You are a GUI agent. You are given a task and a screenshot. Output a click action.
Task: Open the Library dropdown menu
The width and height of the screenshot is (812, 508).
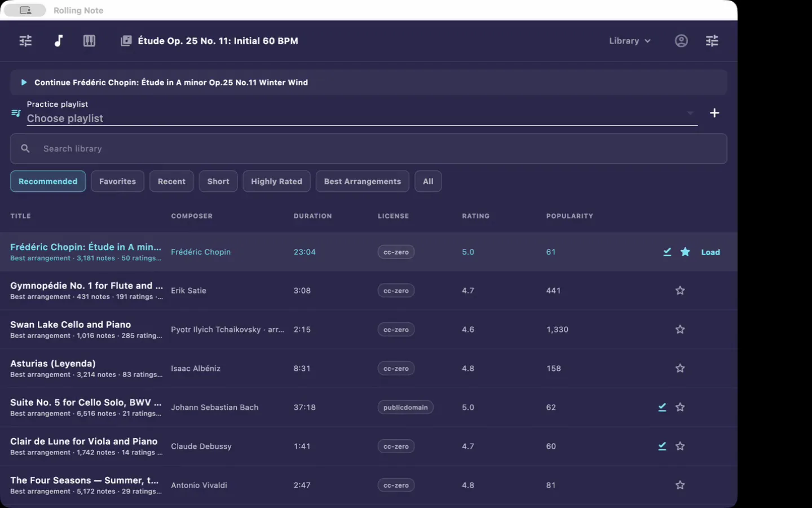[x=630, y=41]
